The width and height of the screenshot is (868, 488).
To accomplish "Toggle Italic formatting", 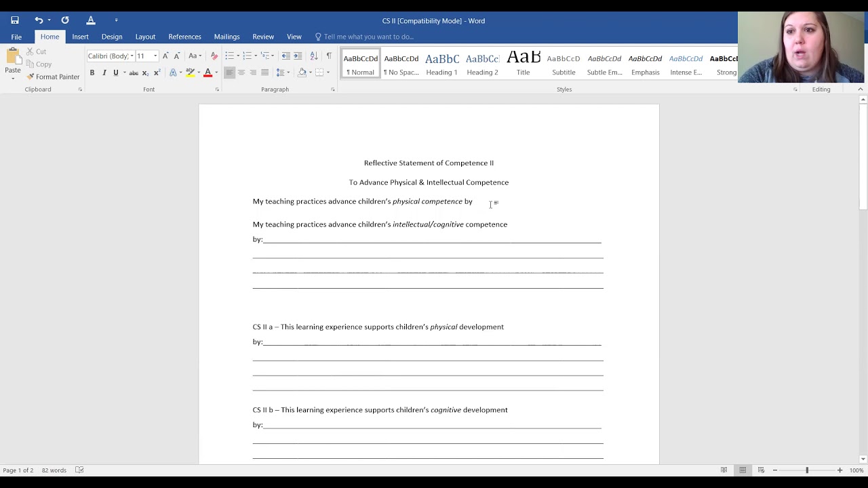I will (104, 73).
